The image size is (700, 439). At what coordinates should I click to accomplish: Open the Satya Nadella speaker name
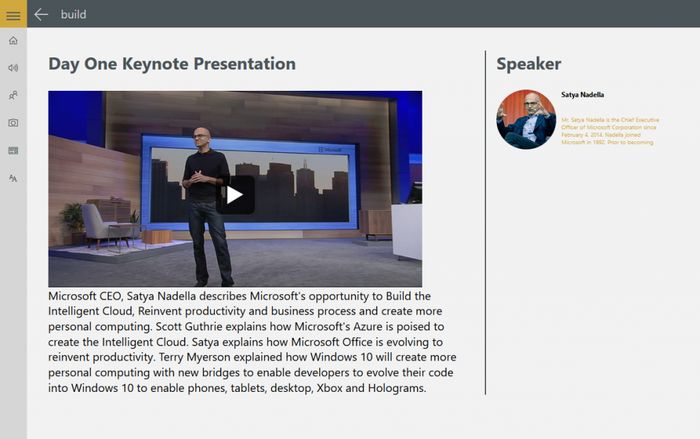[x=582, y=95]
